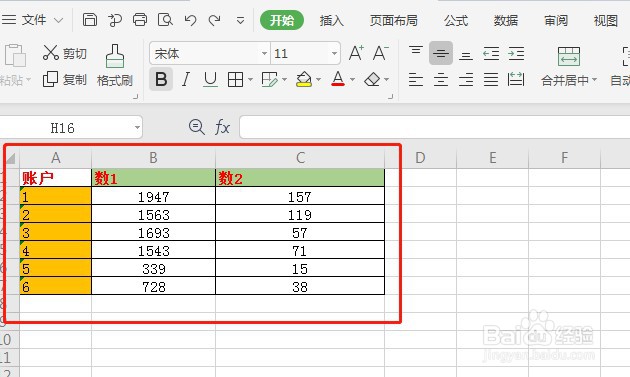Open the name box dropdown arrow

tap(137, 128)
